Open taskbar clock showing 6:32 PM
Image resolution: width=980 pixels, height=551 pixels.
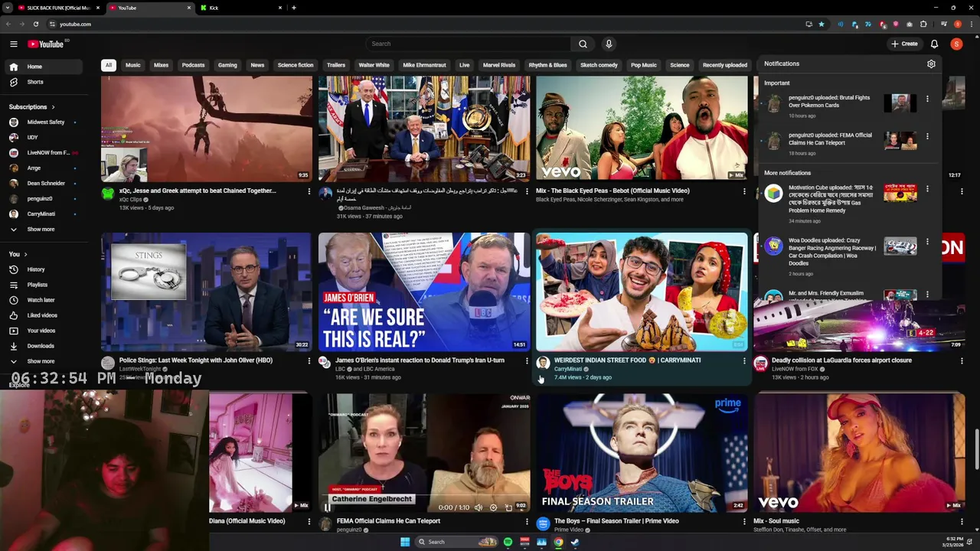click(954, 542)
